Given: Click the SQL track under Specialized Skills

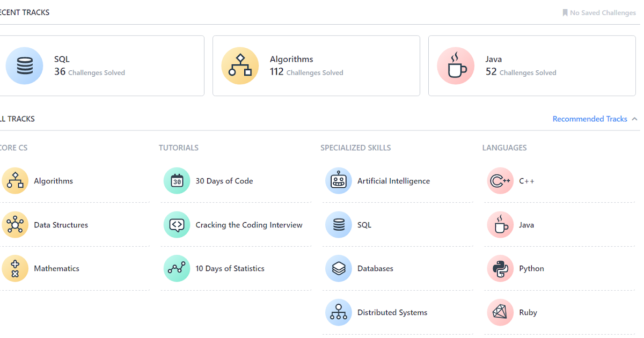Looking at the screenshot, I should (339, 225).
